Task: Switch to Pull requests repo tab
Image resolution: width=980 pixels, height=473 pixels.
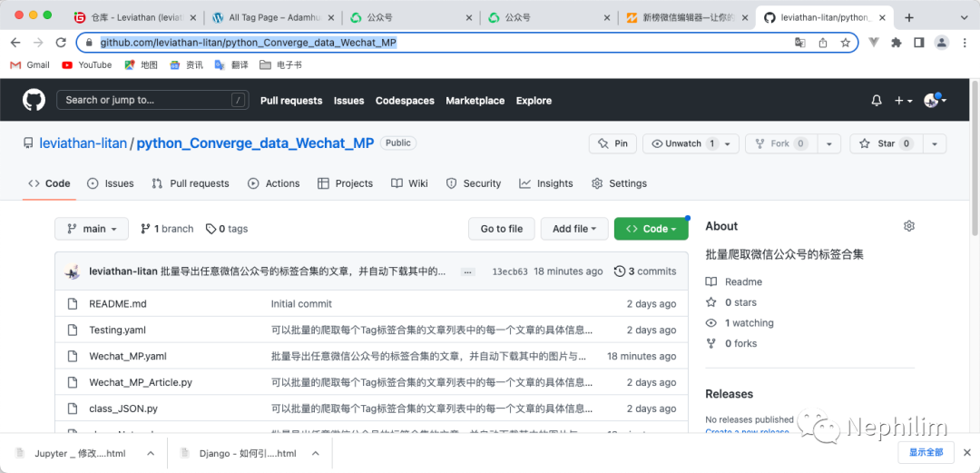Action: pyautogui.click(x=191, y=183)
